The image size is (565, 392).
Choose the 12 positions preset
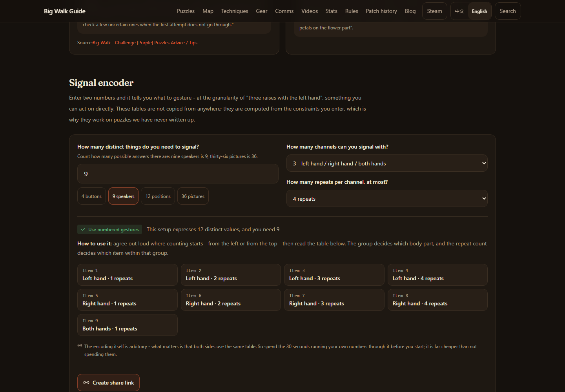click(x=158, y=196)
